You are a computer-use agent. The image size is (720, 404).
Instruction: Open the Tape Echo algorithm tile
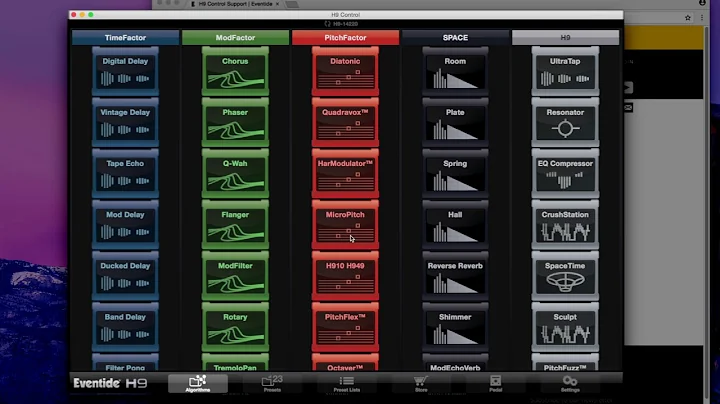coord(125,174)
